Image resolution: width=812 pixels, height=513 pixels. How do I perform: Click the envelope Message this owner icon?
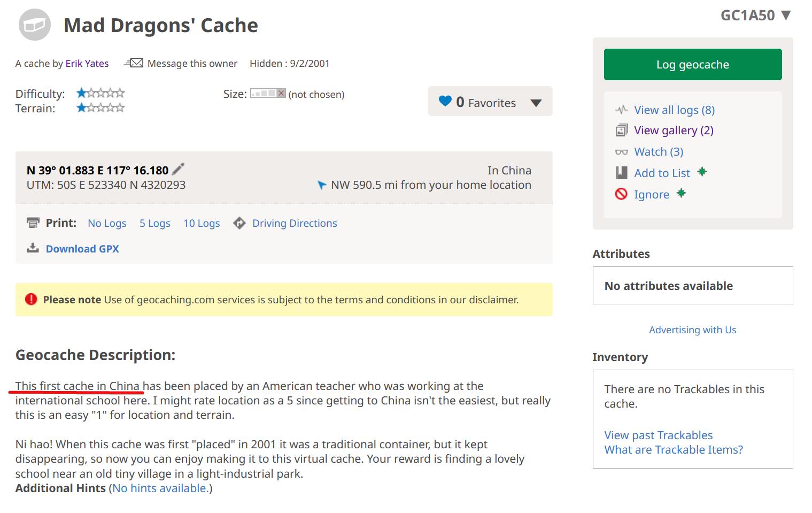click(134, 63)
